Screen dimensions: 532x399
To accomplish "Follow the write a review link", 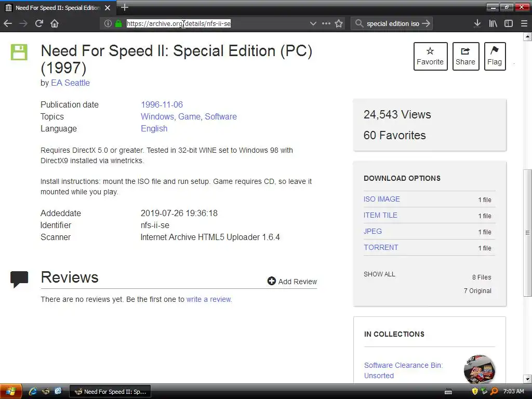I will [209, 299].
